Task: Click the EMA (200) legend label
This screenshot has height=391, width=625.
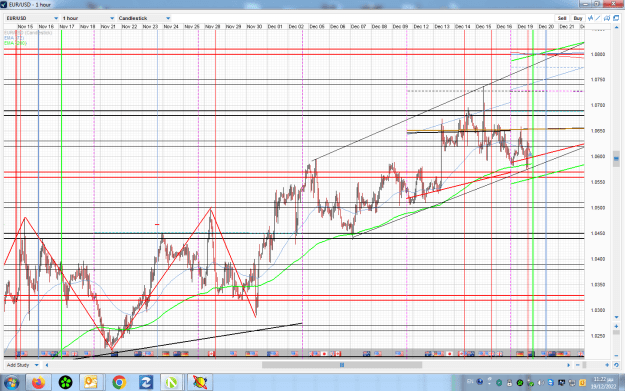Action: tap(16, 43)
